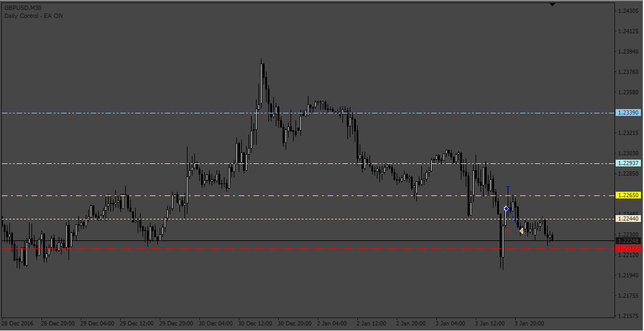Click the '30 Dec 20:00' time axis label
Image resolution: width=644 pixels, height=331 pixels.
click(x=294, y=323)
